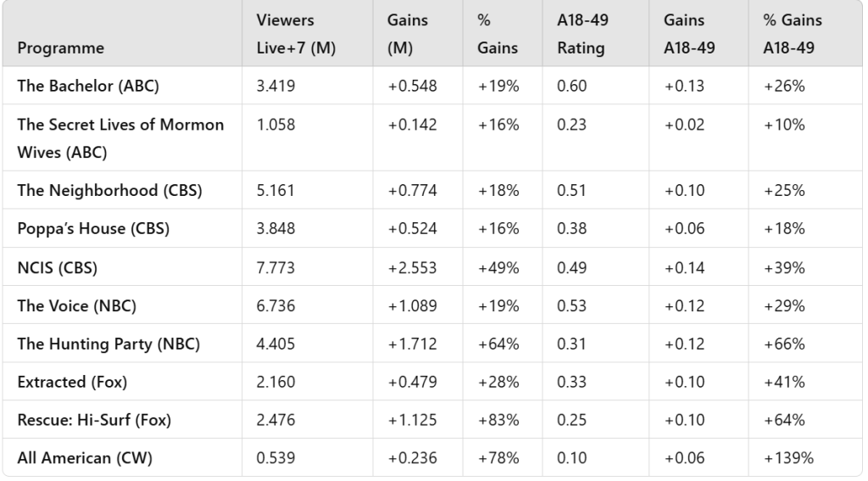Click The Bachelor (ABC) row title

(87, 84)
